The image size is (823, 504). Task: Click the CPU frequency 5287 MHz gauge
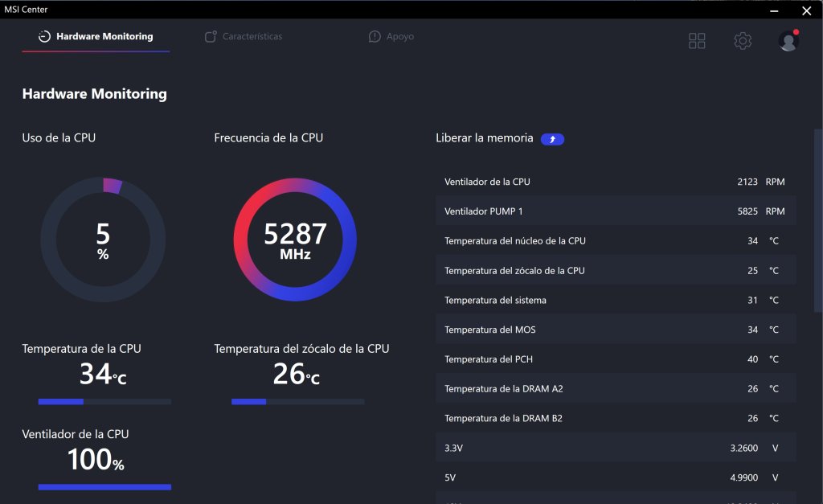click(295, 240)
